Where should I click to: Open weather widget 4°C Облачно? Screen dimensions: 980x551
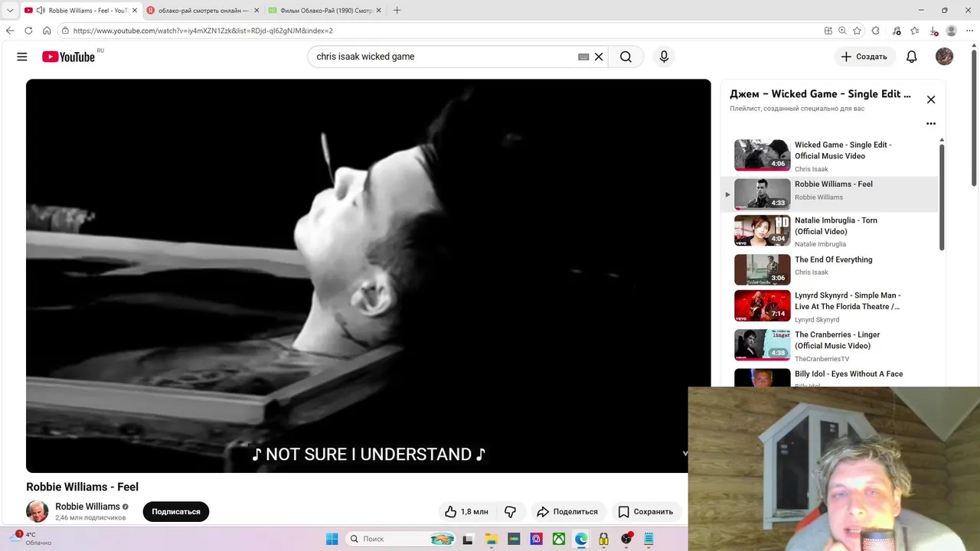pyautogui.click(x=31, y=539)
